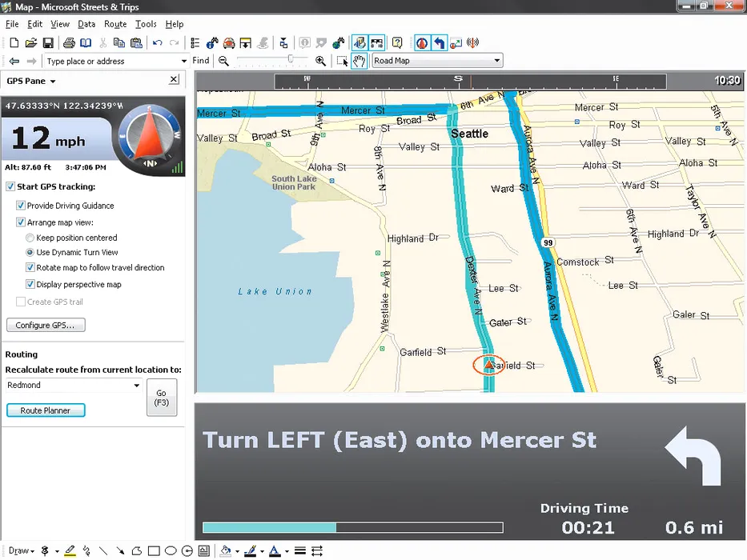Click the Save map toolbar icon
The width and height of the screenshot is (747, 560).
(48, 43)
